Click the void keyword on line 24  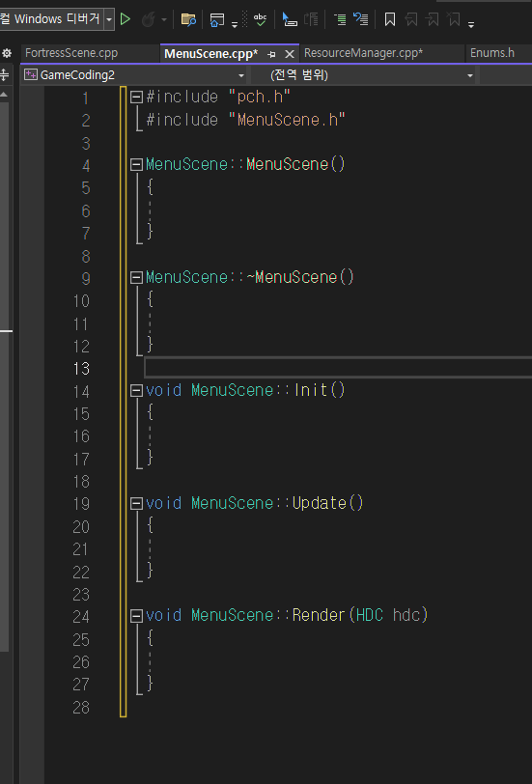(163, 615)
